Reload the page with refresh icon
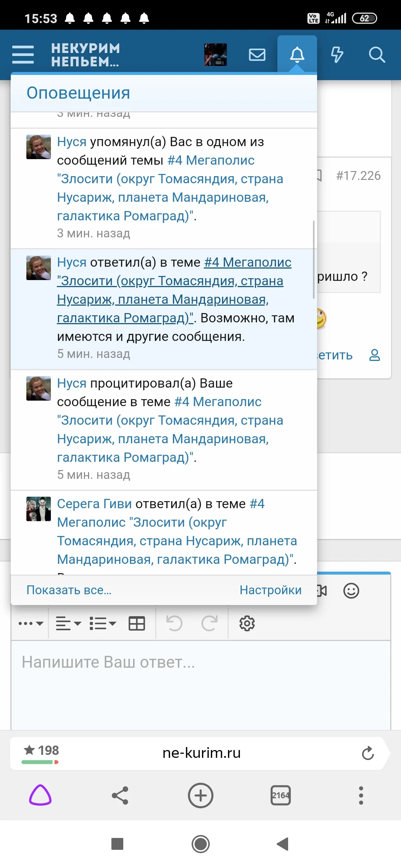Image resolution: width=401 pixels, height=868 pixels. pos(368,753)
